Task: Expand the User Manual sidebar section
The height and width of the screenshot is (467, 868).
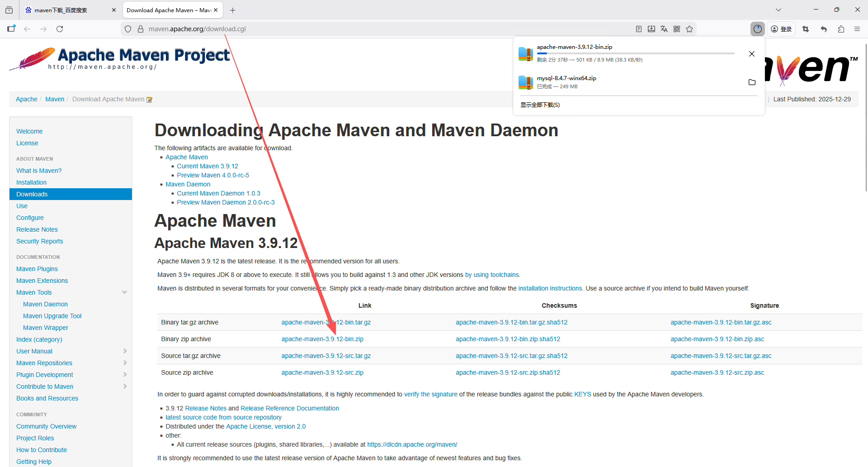Action: click(125, 351)
